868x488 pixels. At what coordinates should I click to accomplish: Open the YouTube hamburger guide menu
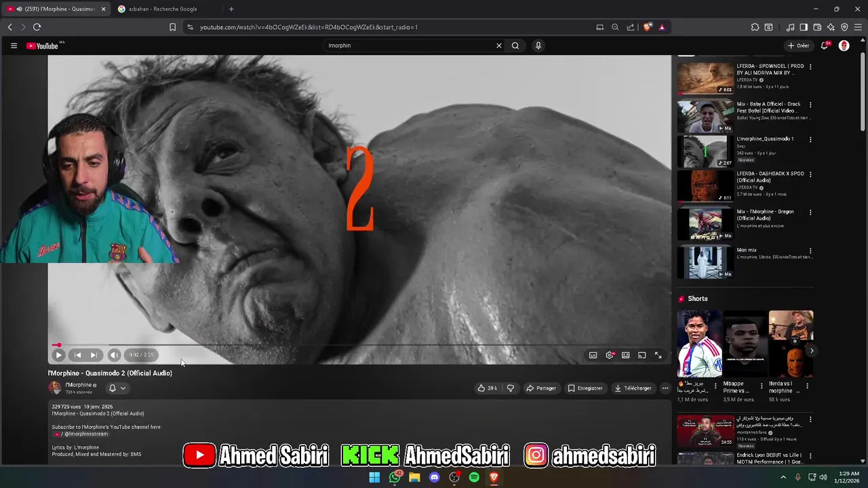(x=14, y=45)
